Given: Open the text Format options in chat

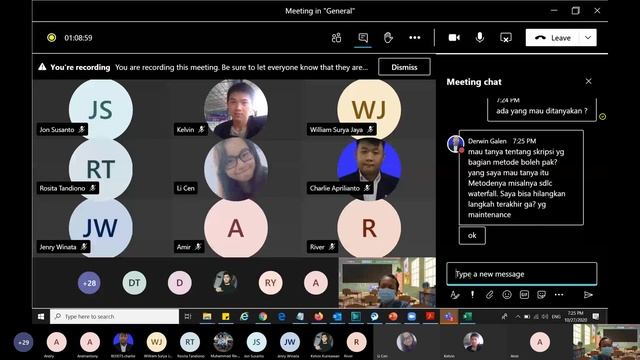Looking at the screenshot, I should click(455, 295).
